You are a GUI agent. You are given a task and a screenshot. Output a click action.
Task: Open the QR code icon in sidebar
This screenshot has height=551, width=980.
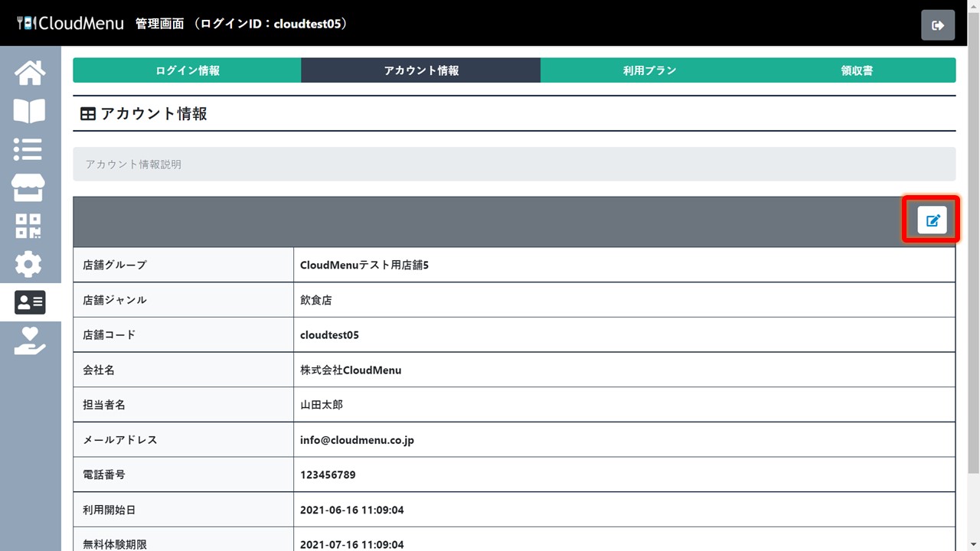pos(30,226)
